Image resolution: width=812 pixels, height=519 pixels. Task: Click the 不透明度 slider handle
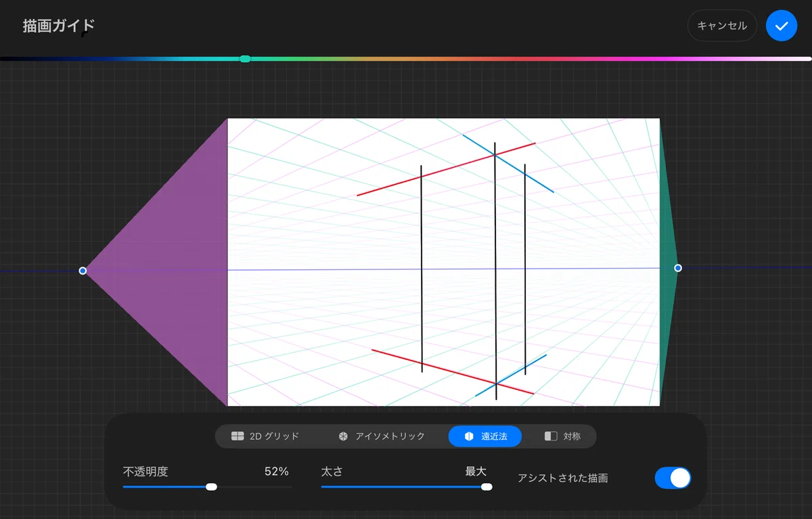211,487
